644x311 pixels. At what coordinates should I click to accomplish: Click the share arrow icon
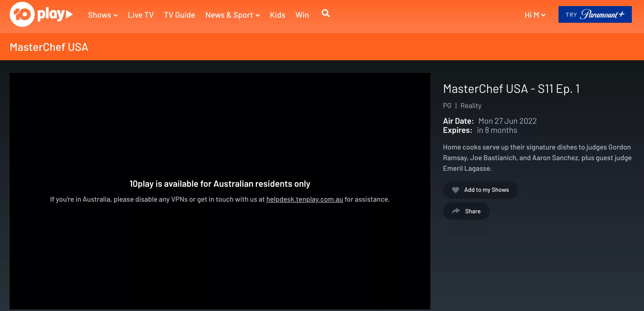click(x=456, y=211)
